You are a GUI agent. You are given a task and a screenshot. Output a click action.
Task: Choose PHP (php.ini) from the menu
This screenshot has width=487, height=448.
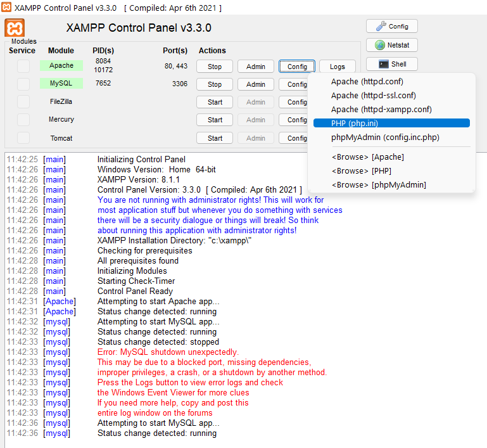coord(391,124)
